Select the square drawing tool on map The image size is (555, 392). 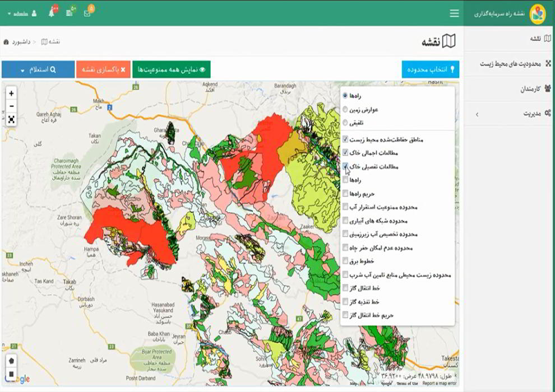[11, 374]
